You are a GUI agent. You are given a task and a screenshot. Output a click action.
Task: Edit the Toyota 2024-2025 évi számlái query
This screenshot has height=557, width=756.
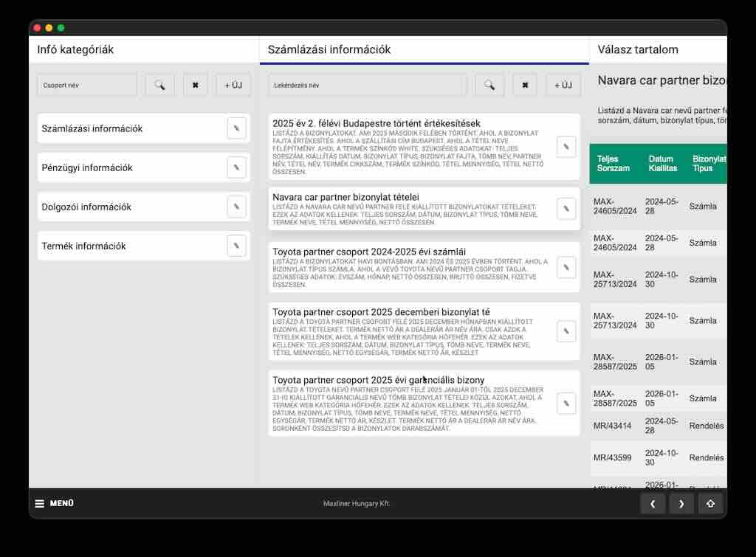tap(566, 268)
